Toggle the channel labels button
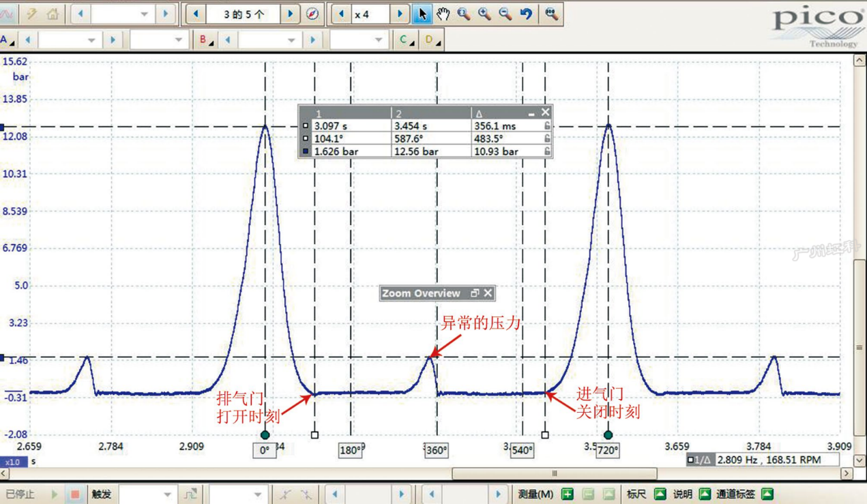The height and width of the screenshot is (504, 867). click(x=767, y=494)
